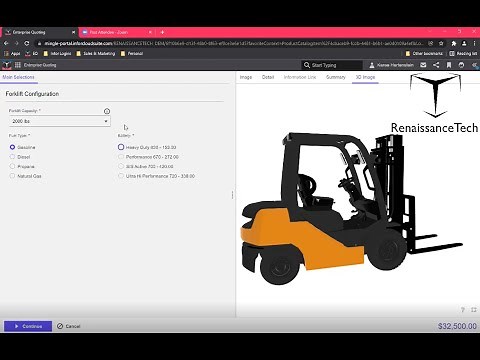
Task: Switch to the Enterprise Quoting browser tab
Action: (40, 32)
